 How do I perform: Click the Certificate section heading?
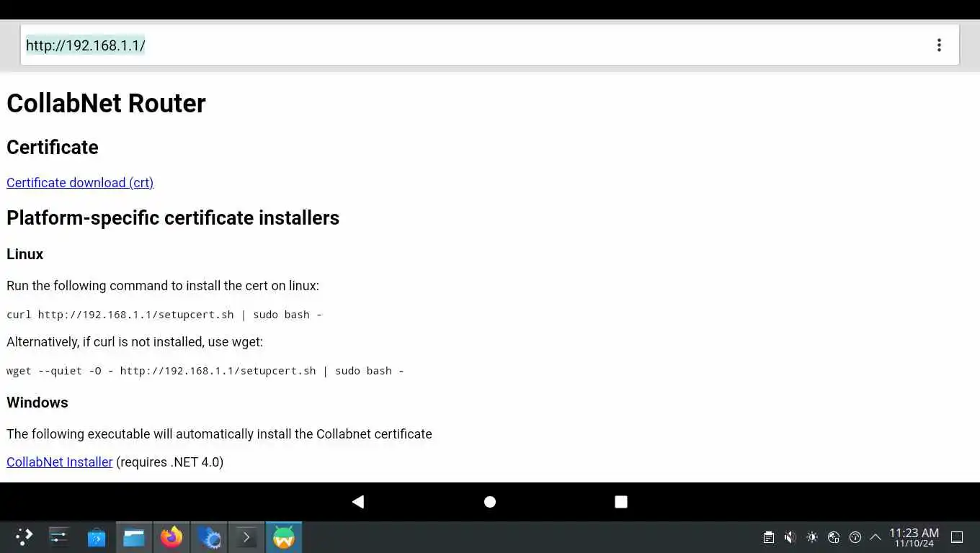53,147
